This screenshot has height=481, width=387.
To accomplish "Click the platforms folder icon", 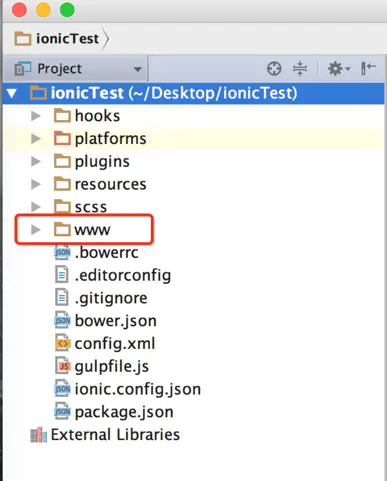I will point(62,139).
